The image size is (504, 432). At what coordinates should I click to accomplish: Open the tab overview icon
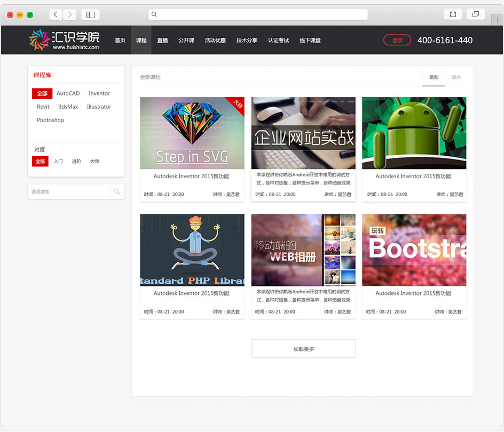(x=475, y=14)
